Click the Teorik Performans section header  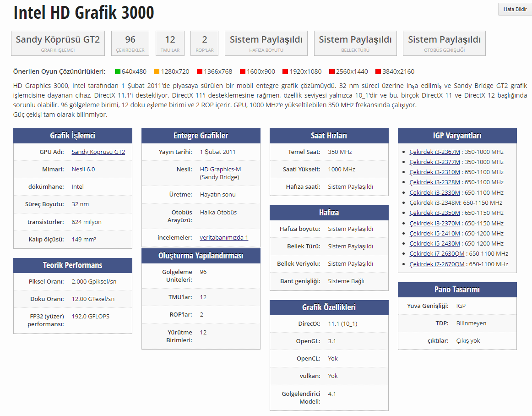tap(73, 265)
